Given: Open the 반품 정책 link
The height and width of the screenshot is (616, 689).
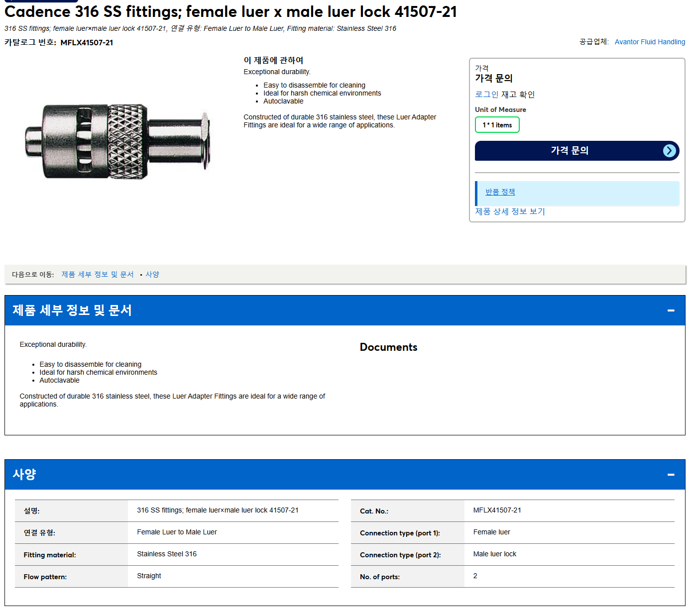Looking at the screenshot, I should (x=500, y=192).
